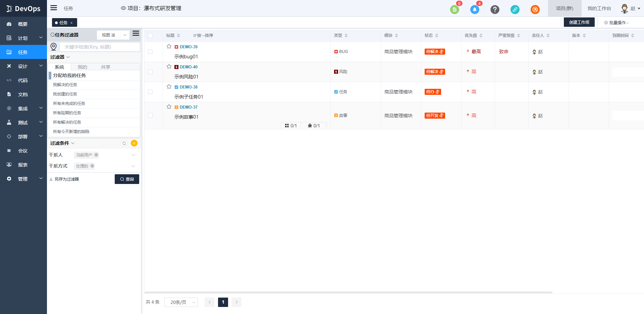The width and height of the screenshot is (644, 314).
Task: Click the refresh filter conditions icon
Action: pyautogui.click(x=124, y=143)
